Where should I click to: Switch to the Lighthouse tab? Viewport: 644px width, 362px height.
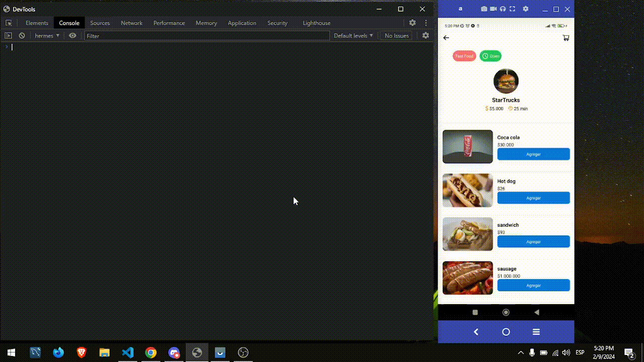click(x=316, y=23)
